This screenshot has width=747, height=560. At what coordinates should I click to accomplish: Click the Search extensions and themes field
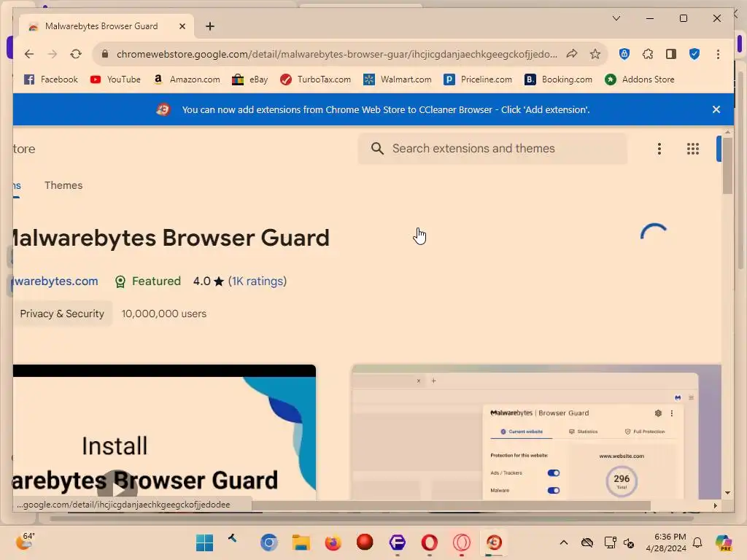492,149
